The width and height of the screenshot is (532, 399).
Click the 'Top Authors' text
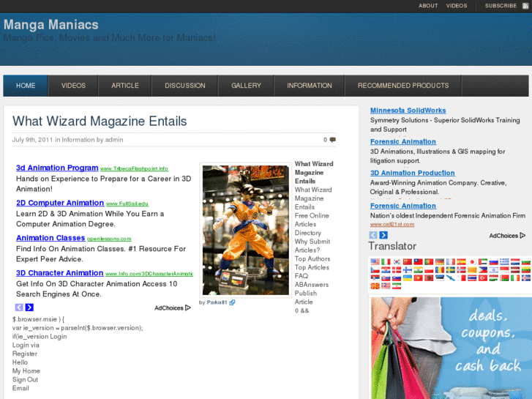[x=312, y=258]
